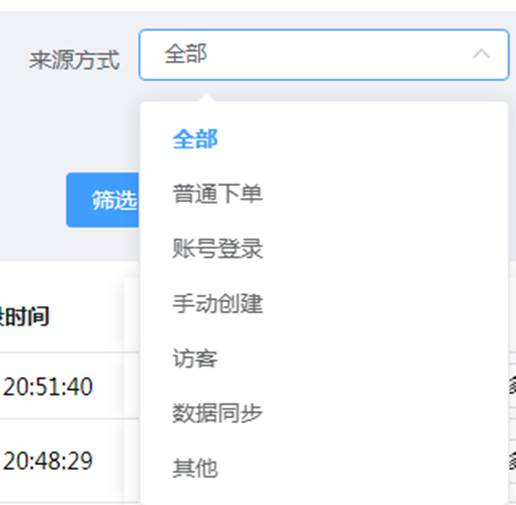Click the small pointer notch atop dropdown popup
Image resolution: width=516 pixels, height=505 pixels.
tap(207, 98)
